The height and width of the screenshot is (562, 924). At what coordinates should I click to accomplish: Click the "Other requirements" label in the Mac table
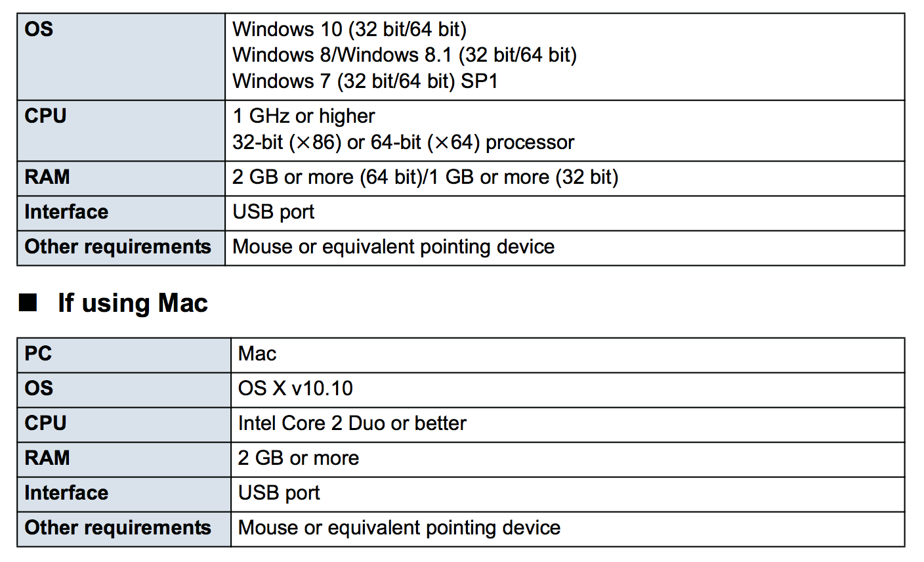117,528
